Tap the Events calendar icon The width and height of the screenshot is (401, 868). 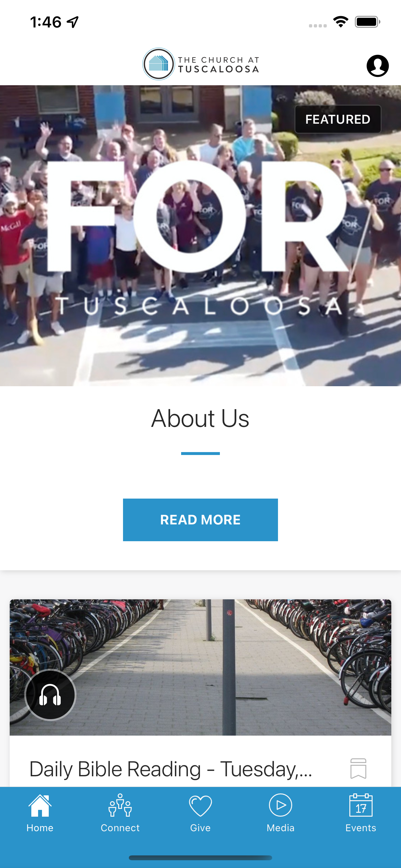361,805
